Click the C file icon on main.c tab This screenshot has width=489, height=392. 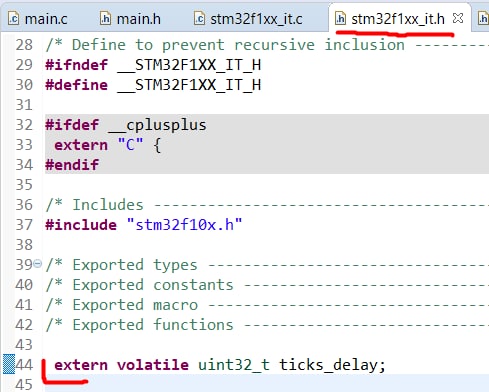tap(14, 19)
